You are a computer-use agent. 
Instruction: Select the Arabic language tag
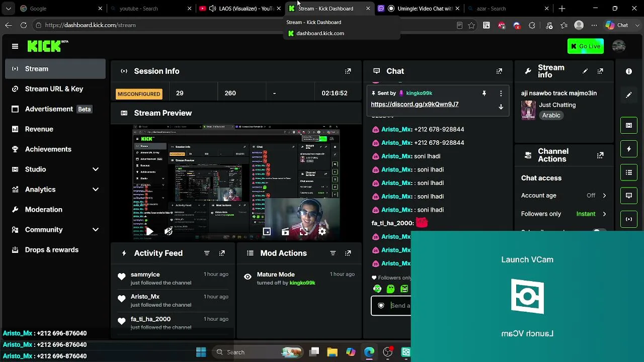coord(551,115)
